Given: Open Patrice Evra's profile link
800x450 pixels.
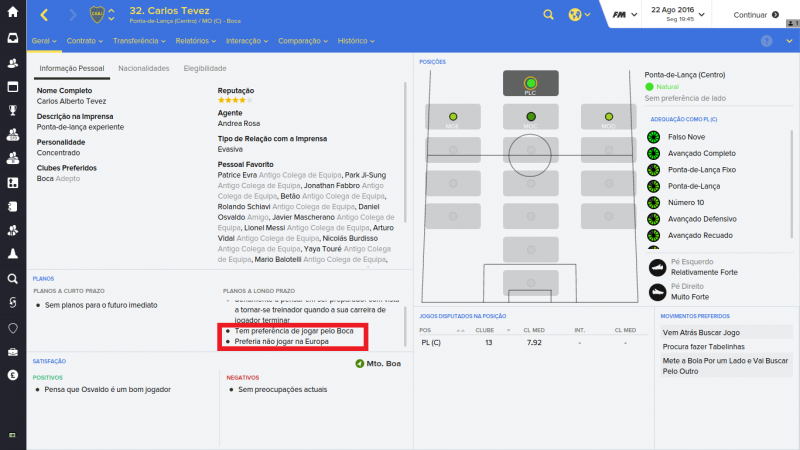Looking at the screenshot, I should tap(237, 174).
